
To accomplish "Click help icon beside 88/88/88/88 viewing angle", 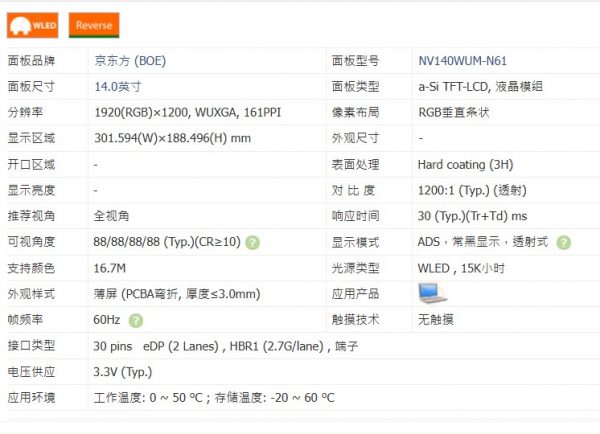I will click(x=253, y=242).
